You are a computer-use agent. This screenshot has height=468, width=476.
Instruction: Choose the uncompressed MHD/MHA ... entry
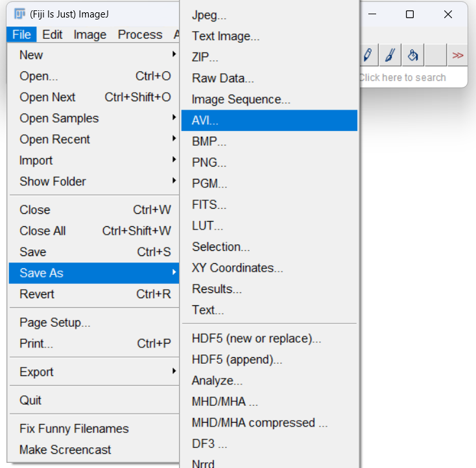click(x=269, y=401)
